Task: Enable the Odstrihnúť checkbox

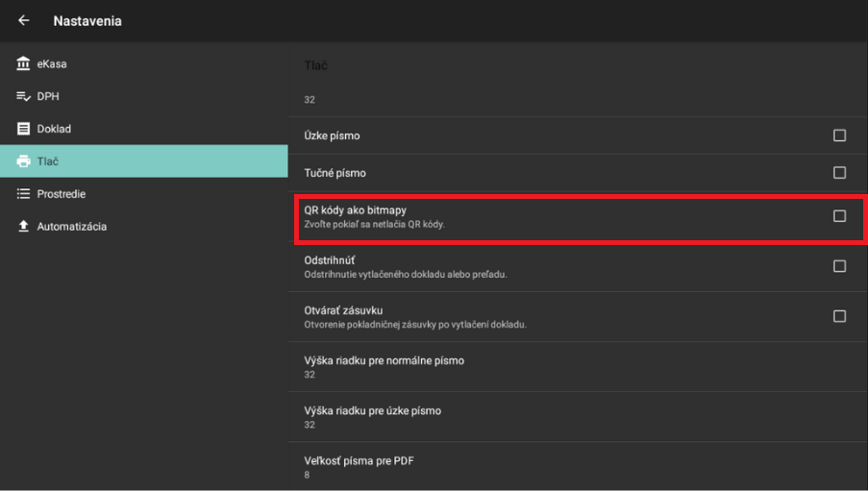Action: (839, 266)
